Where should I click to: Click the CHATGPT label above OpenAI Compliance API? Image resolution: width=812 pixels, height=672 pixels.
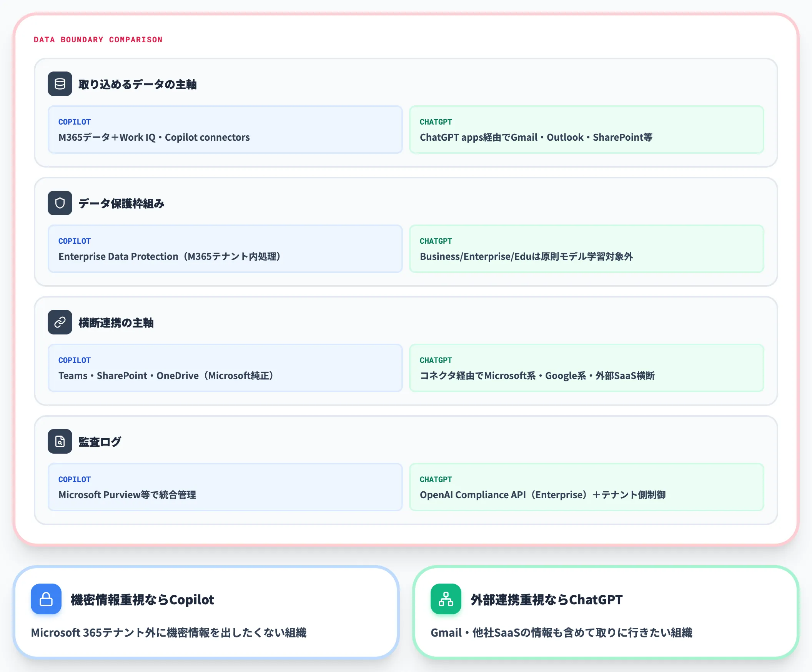[436, 479]
